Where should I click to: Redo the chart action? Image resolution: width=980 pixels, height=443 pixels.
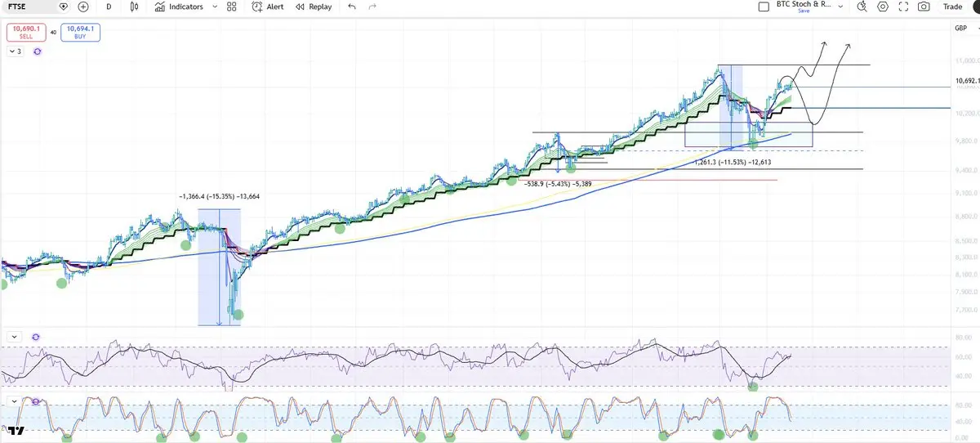[x=373, y=7]
